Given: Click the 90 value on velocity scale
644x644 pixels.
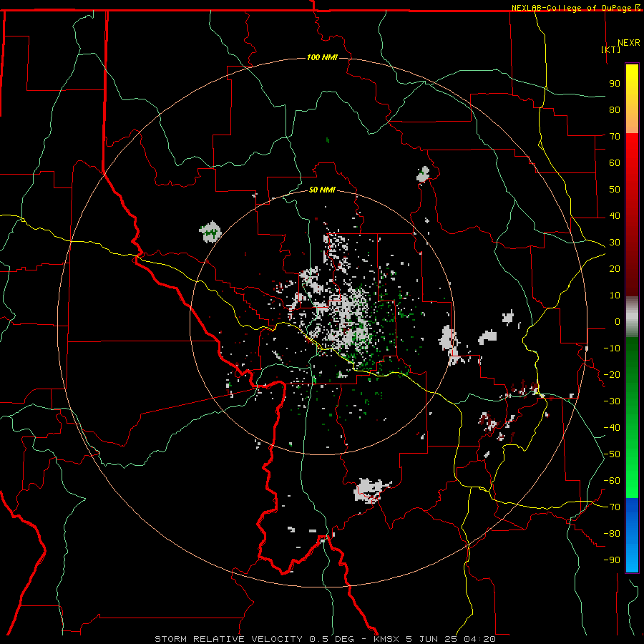Looking at the screenshot, I should (615, 84).
